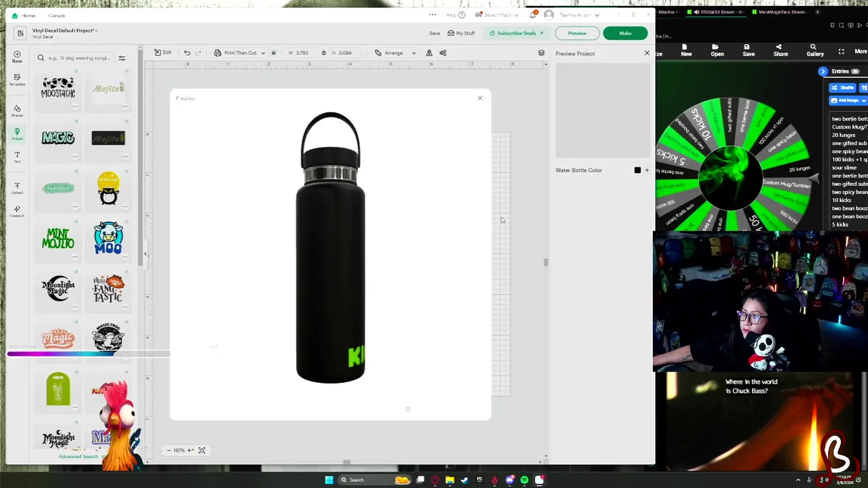The width and height of the screenshot is (868, 488).
Task: Click Advanced Search link
Action: (x=79, y=457)
